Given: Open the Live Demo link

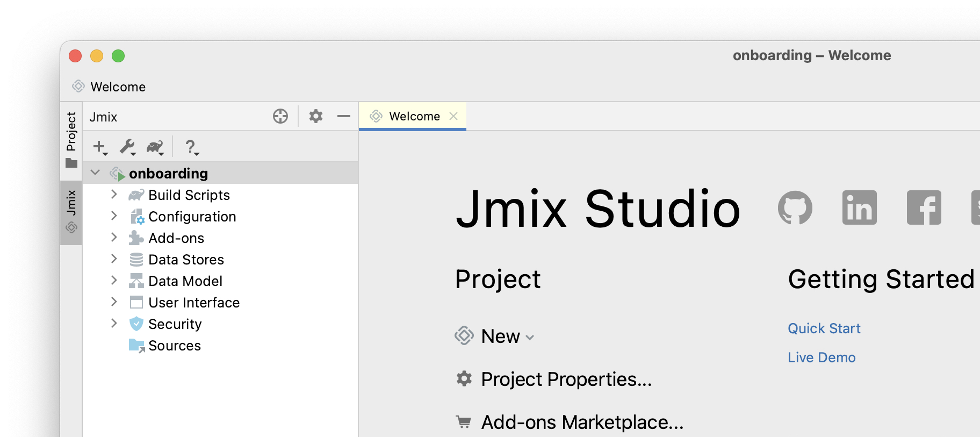Looking at the screenshot, I should tap(822, 357).
